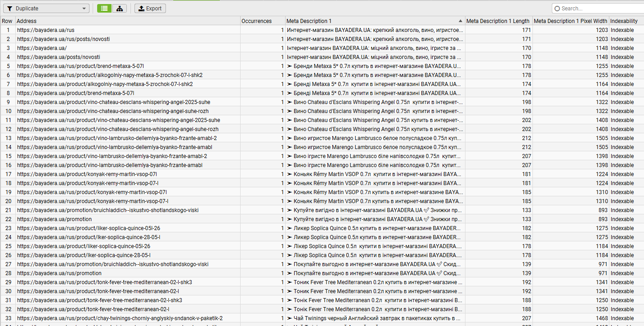
Task: Switch to list view icon
Action: pos(104,8)
